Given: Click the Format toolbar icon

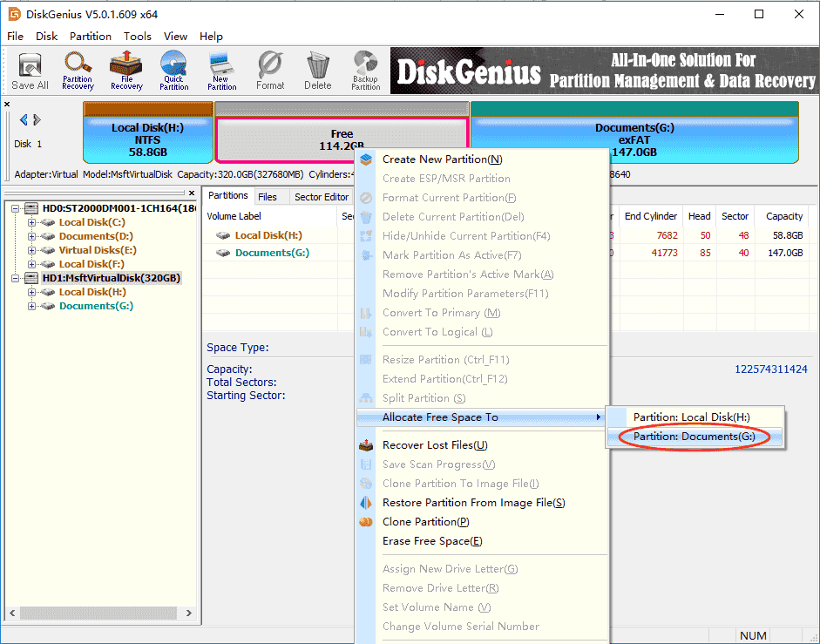Looking at the screenshot, I should pyautogui.click(x=270, y=71).
